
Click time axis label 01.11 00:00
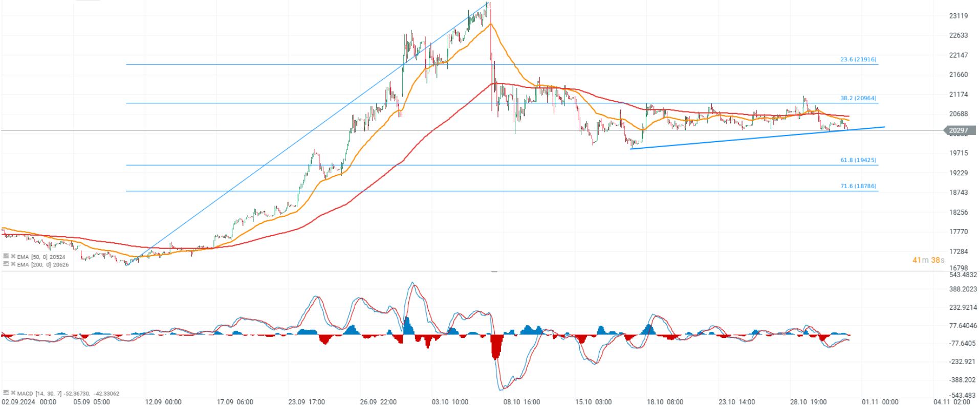(x=880, y=402)
